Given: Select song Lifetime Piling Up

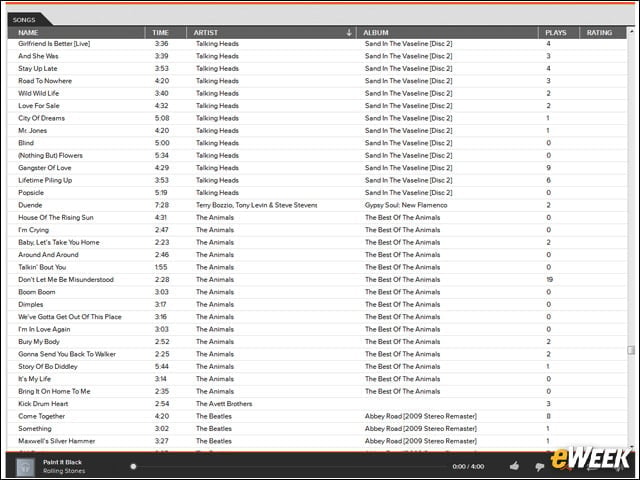Looking at the screenshot, I should tap(45, 180).
